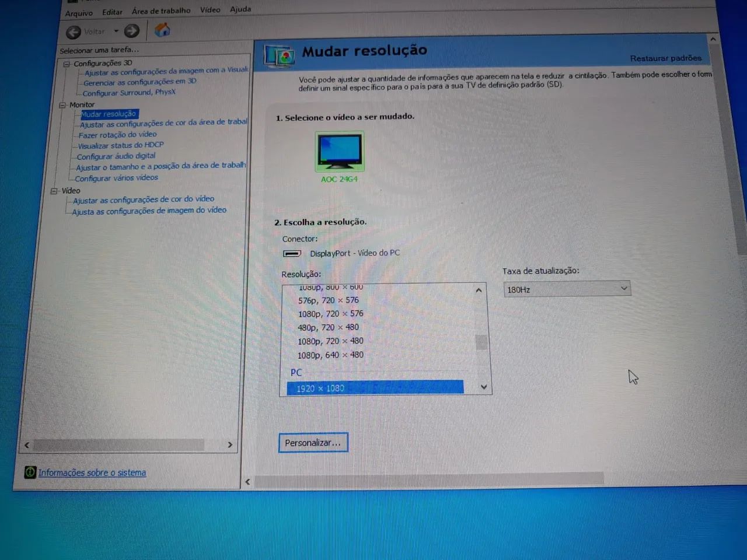This screenshot has height=560, width=747.
Task: Click the Personalizar... button
Action: (313, 443)
